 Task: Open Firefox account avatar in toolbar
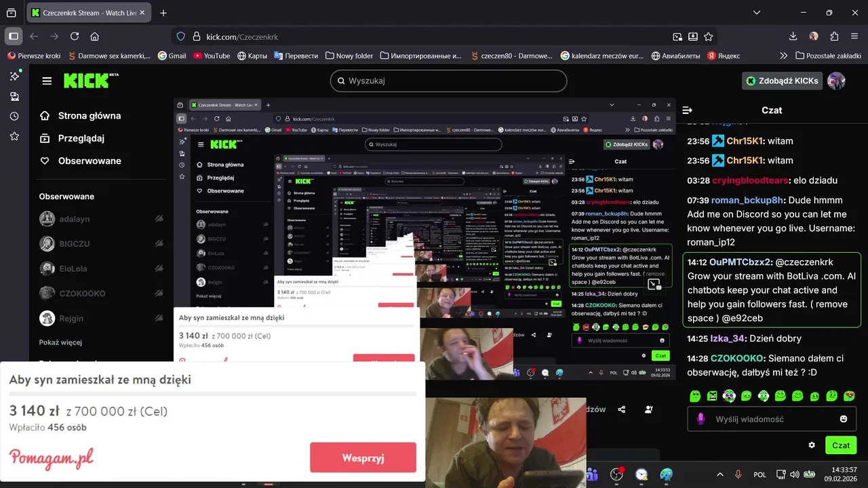click(x=814, y=37)
